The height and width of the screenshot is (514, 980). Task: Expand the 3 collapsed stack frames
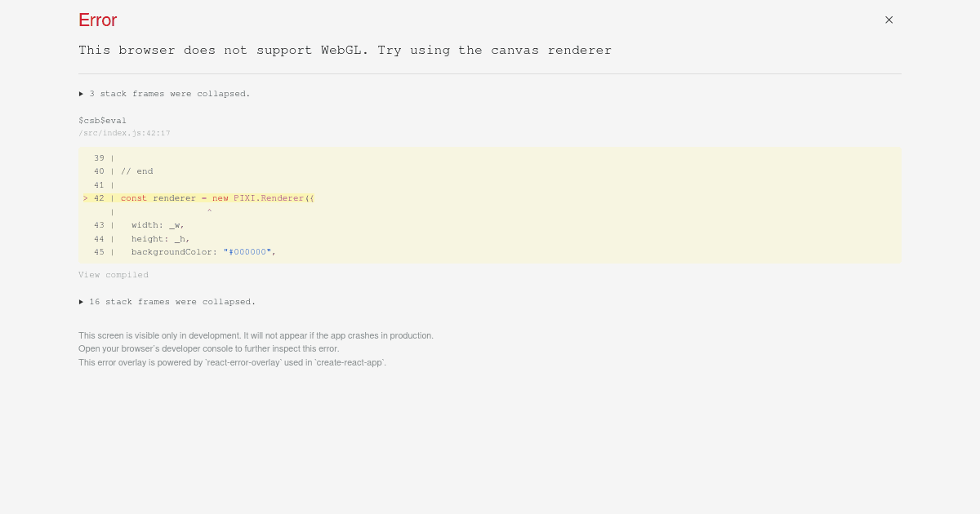pos(169,94)
